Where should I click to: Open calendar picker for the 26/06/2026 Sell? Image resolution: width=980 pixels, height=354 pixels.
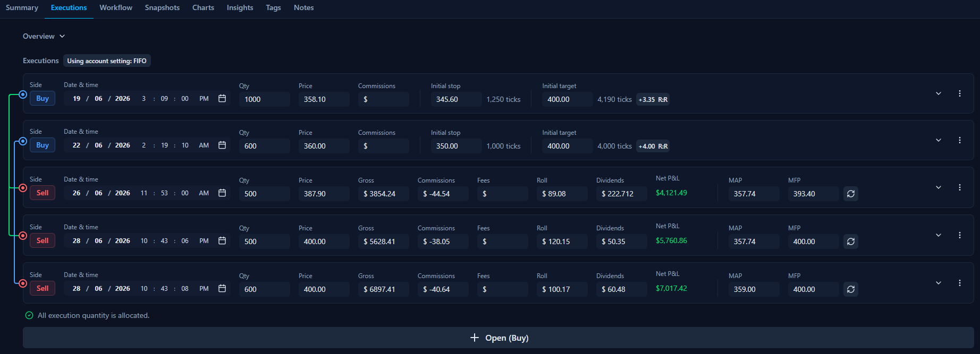click(222, 193)
